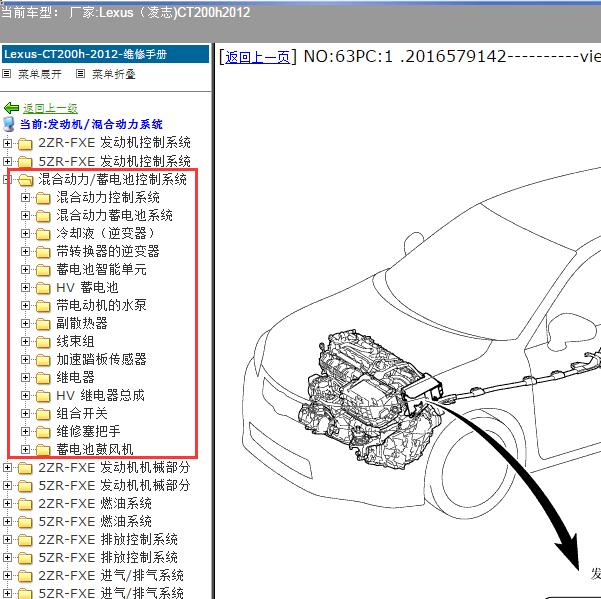The height and width of the screenshot is (599, 601).
Task: Click the 菜单展开 expand-all icon
Action: coord(7,74)
